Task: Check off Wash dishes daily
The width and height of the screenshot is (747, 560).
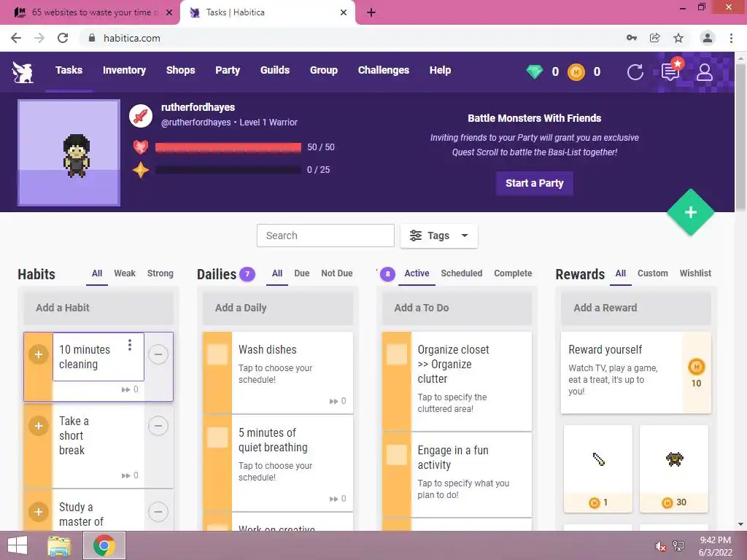Action: (217, 354)
